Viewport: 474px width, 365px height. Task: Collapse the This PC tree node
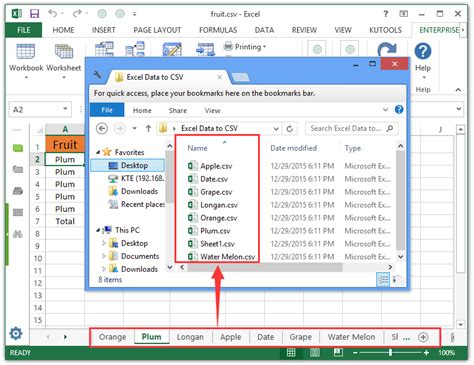point(98,230)
